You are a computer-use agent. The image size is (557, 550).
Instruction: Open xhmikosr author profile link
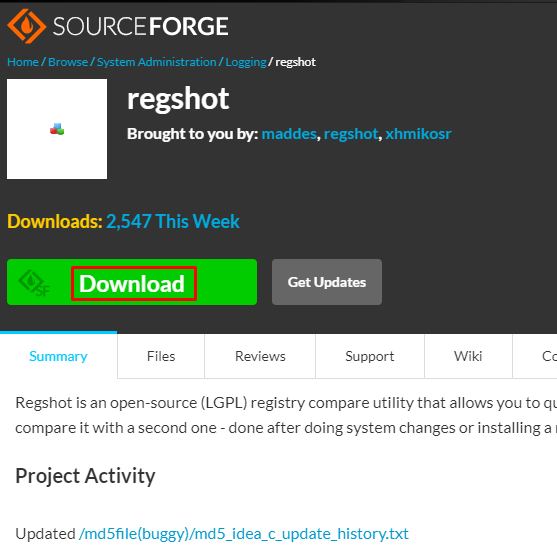[418, 134]
